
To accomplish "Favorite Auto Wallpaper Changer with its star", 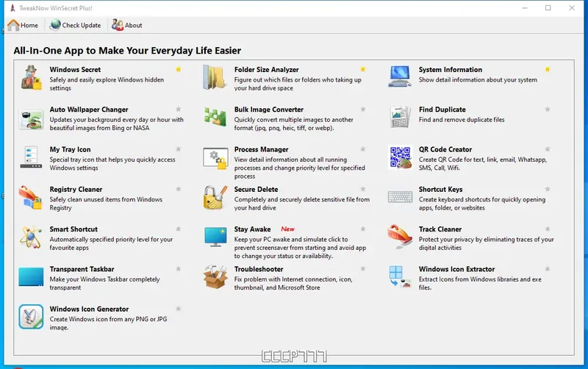I will (x=179, y=109).
